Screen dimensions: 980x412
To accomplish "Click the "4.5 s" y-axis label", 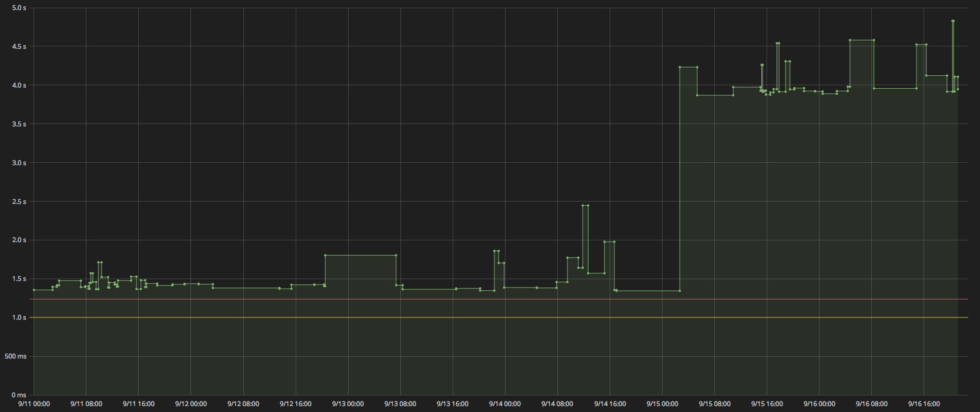I will (19, 46).
